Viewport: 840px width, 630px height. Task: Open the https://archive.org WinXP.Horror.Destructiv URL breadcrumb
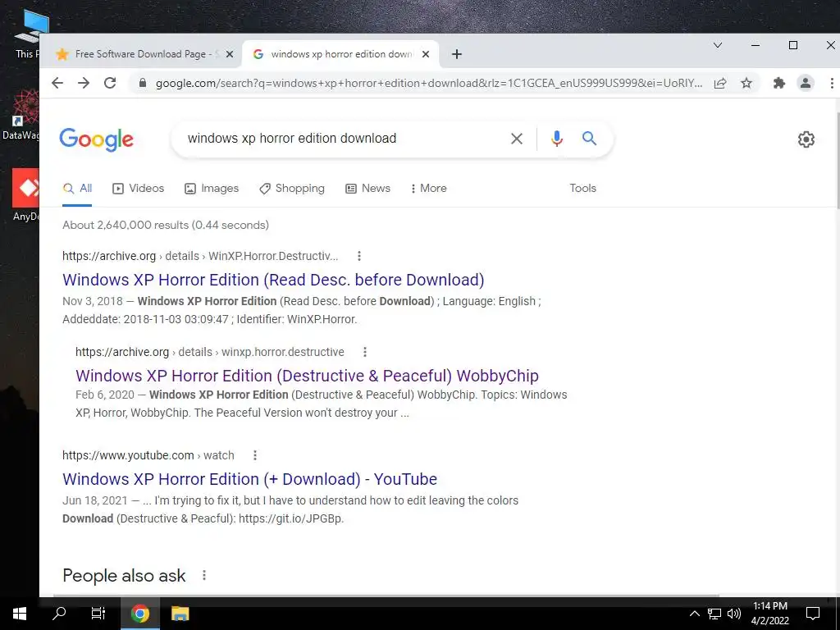(200, 256)
